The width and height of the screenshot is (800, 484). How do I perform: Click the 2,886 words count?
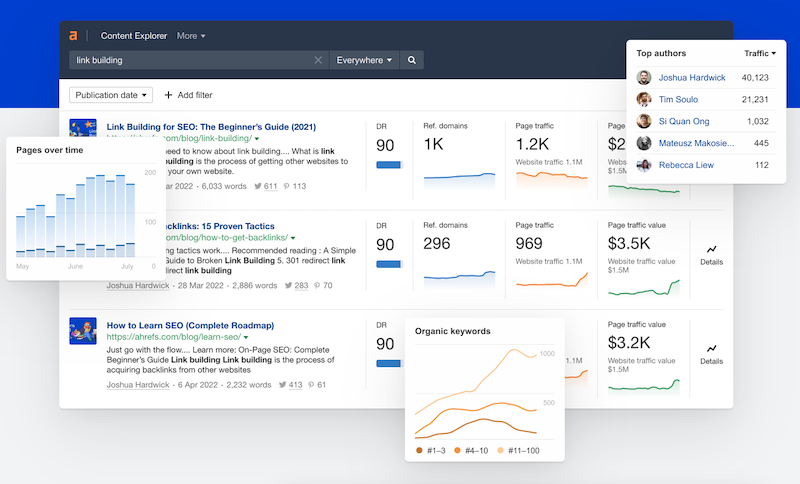[255, 286]
